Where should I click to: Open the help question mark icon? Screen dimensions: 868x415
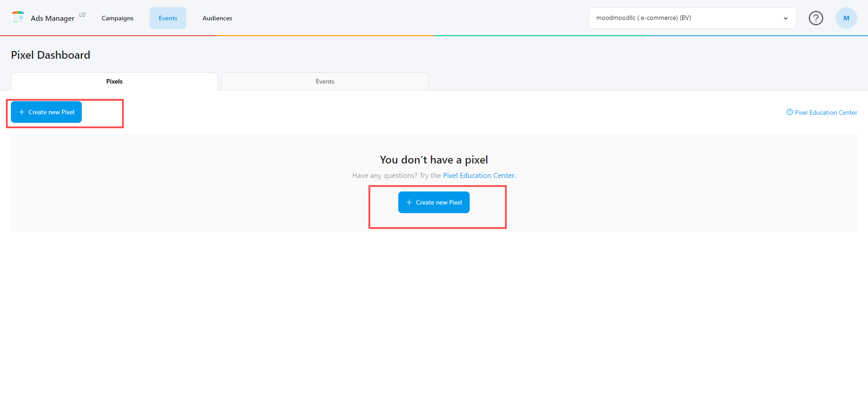(816, 18)
